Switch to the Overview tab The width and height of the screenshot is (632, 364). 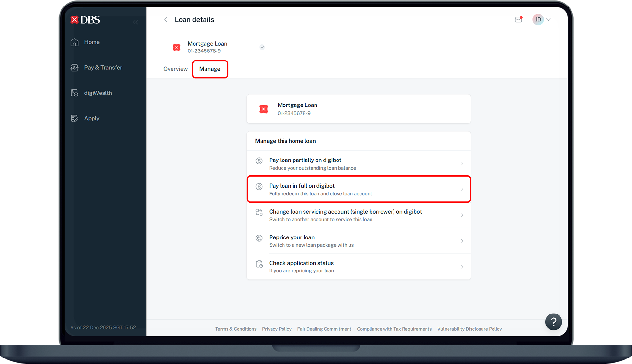point(175,69)
